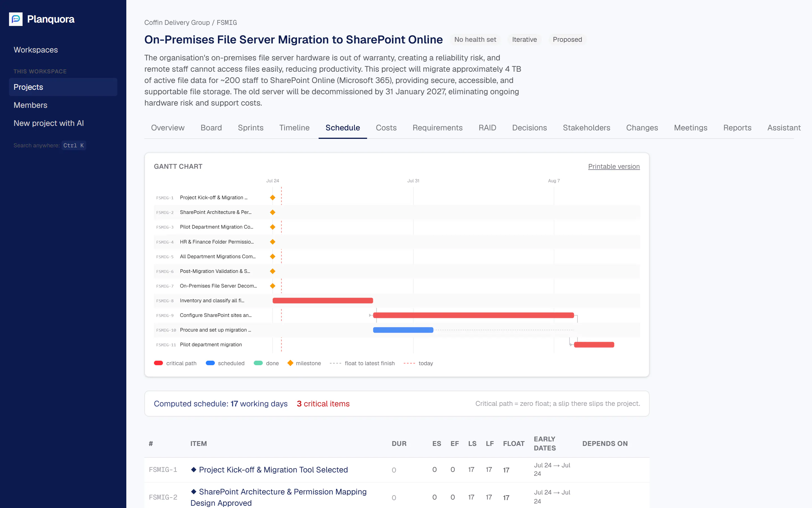Click the red FSMIG-11 Pilot migration bar

(594, 345)
